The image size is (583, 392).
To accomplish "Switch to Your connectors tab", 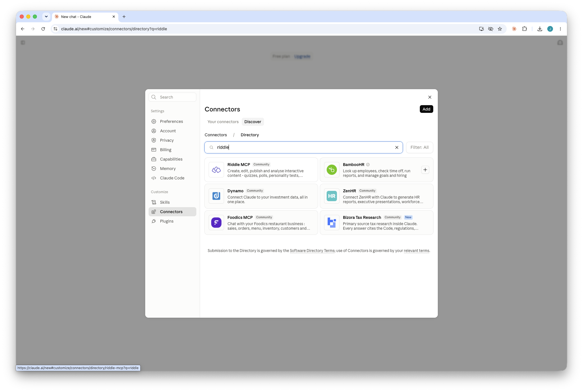I will [x=223, y=122].
